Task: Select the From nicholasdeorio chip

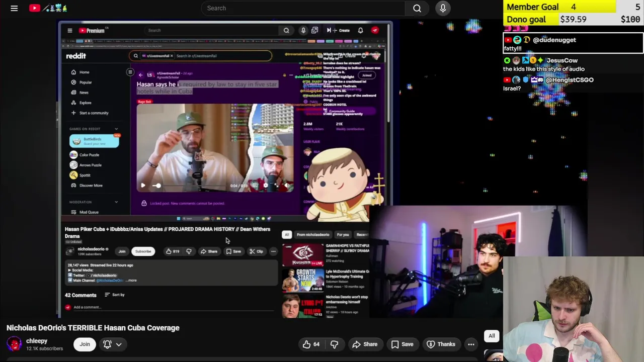Action: pyautogui.click(x=312, y=235)
